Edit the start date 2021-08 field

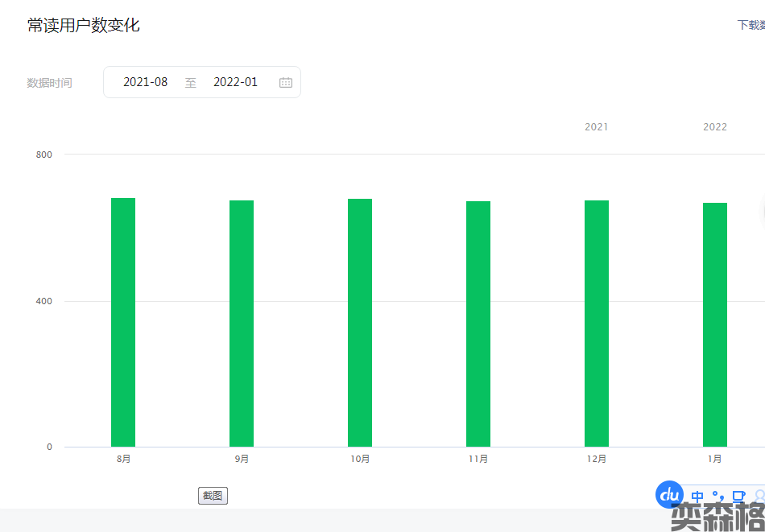(146, 82)
